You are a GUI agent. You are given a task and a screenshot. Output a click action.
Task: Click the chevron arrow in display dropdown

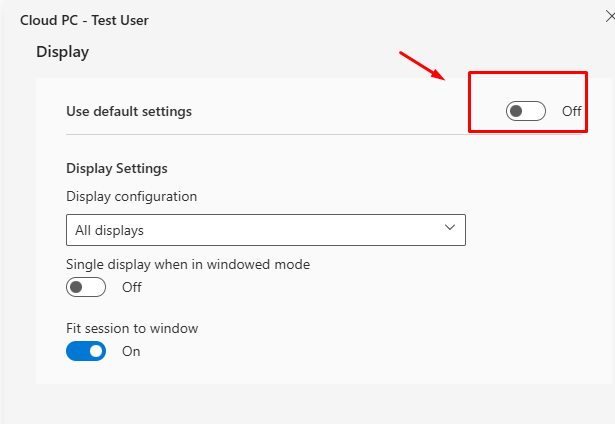point(449,229)
